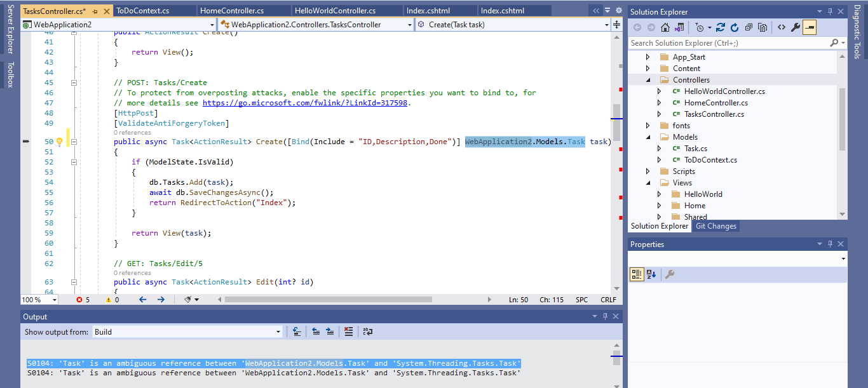Collapse the Controllers folder
The width and height of the screenshot is (868, 388).
click(648, 80)
